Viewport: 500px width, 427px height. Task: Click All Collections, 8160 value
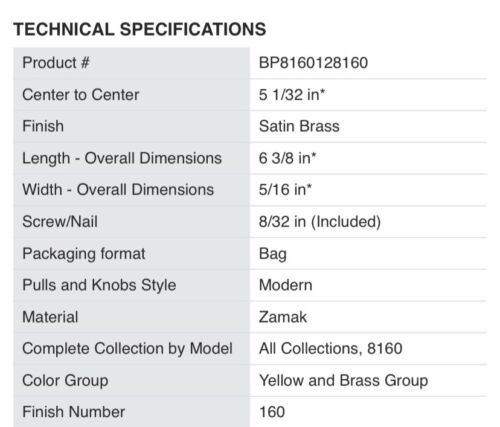click(331, 349)
